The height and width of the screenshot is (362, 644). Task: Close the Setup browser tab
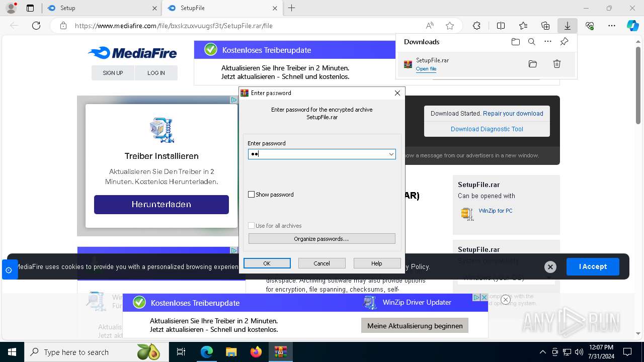pyautogui.click(x=154, y=8)
